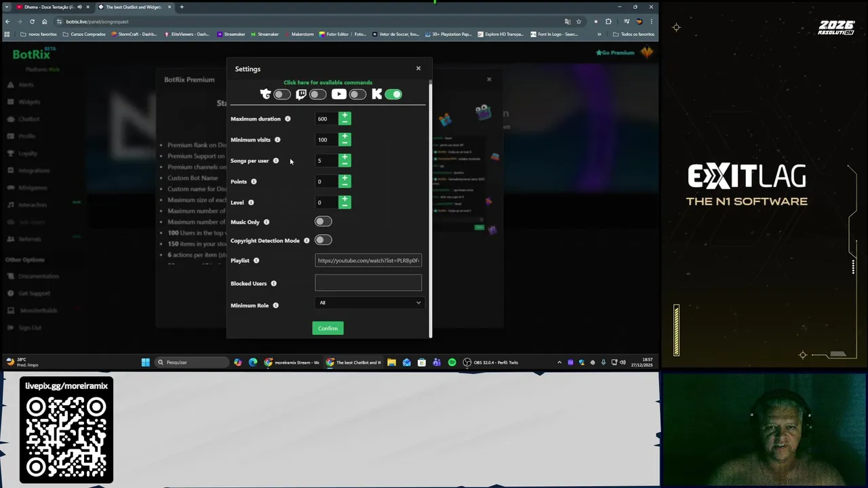Open Widgets in BotRix sidebar
This screenshot has height=488, width=868.
point(29,102)
